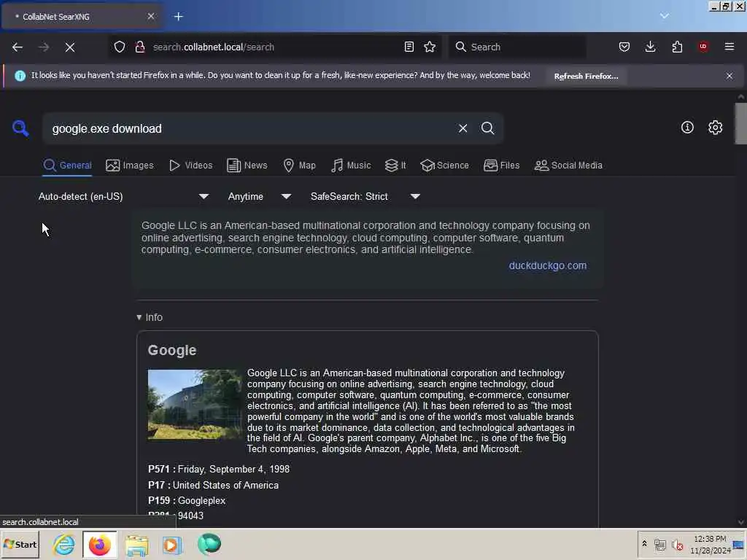Open a new browser tab
Screen dimensions: 747x560
(x=178, y=17)
